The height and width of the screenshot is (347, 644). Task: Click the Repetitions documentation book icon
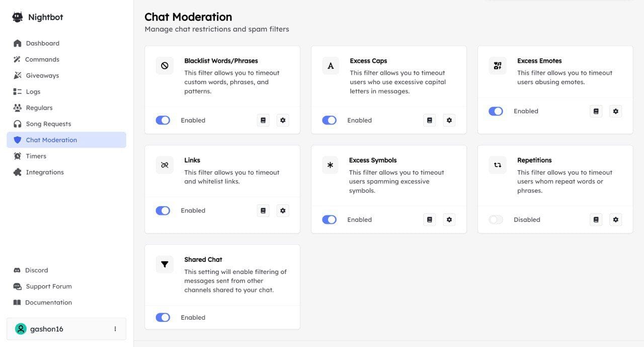tap(596, 220)
